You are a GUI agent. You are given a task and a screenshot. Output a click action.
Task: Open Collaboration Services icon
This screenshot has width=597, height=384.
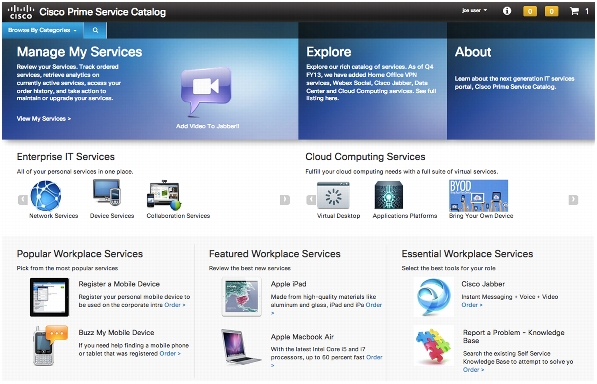(x=164, y=194)
